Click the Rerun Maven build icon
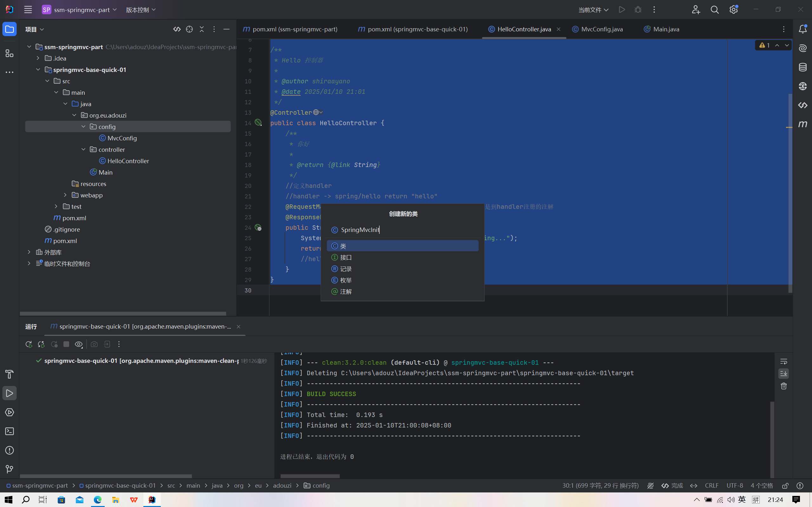This screenshot has width=812, height=507. pos(29,344)
